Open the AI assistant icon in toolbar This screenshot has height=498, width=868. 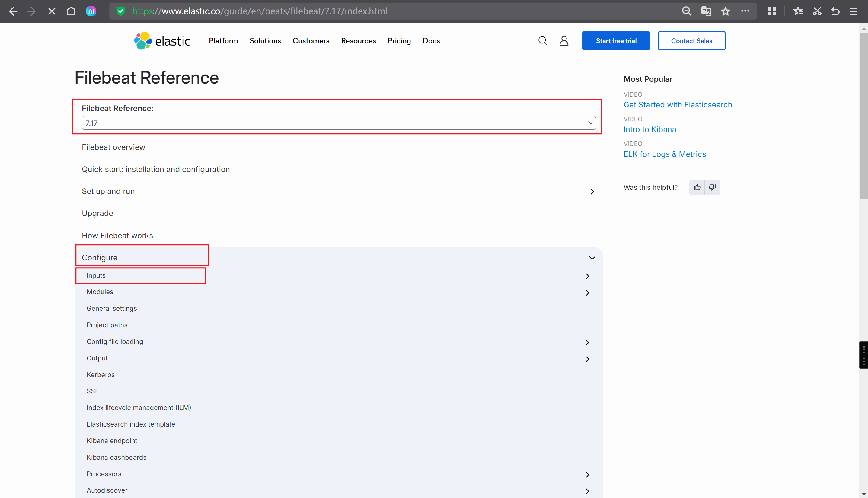[91, 11]
